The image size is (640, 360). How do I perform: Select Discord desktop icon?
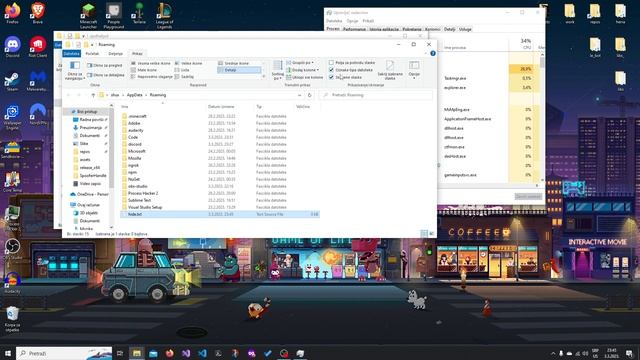[12, 47]
